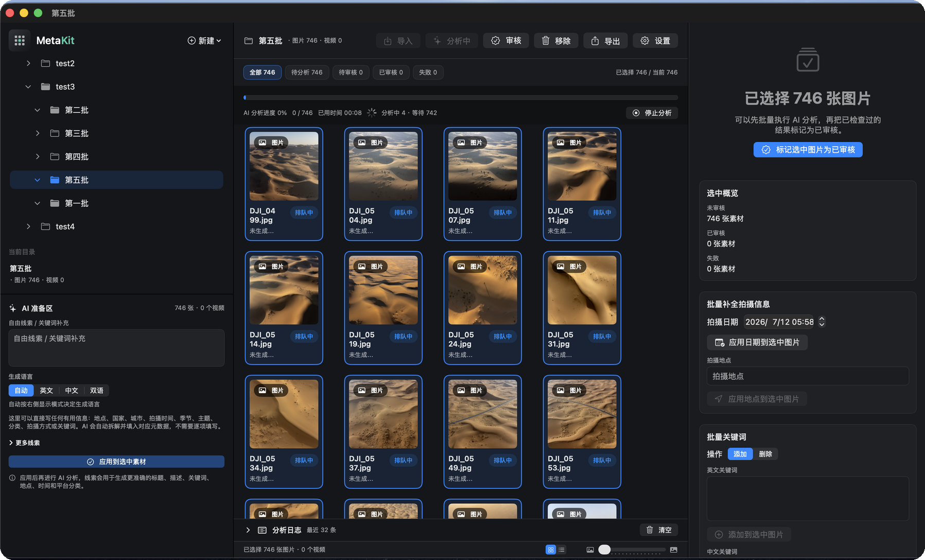
Task: Switch to list view mode
Action: click(x=562, y=550)
